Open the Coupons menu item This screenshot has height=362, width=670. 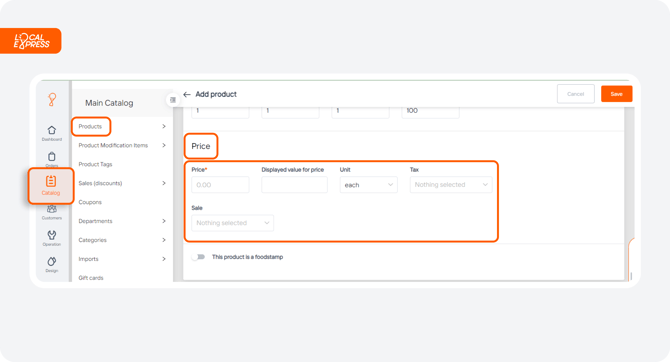90,202
